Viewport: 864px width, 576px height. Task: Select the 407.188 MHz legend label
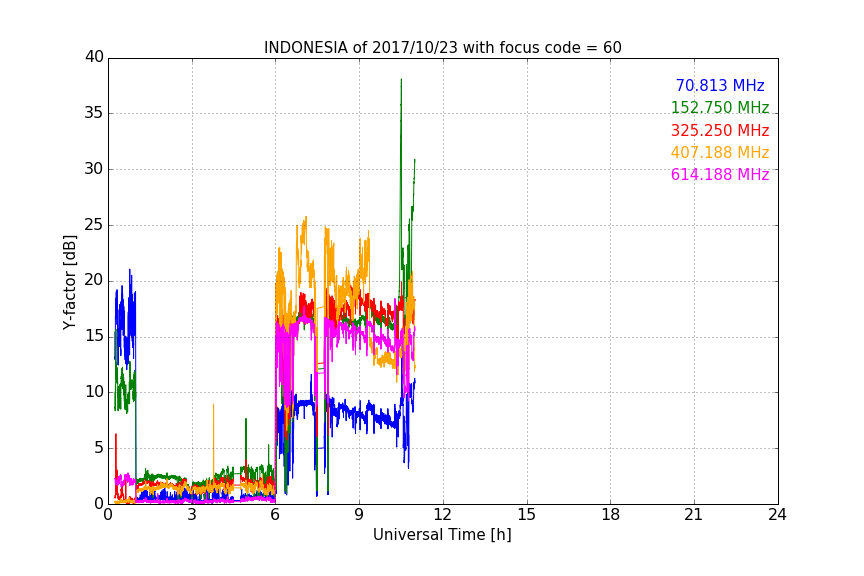coord(720,152)
